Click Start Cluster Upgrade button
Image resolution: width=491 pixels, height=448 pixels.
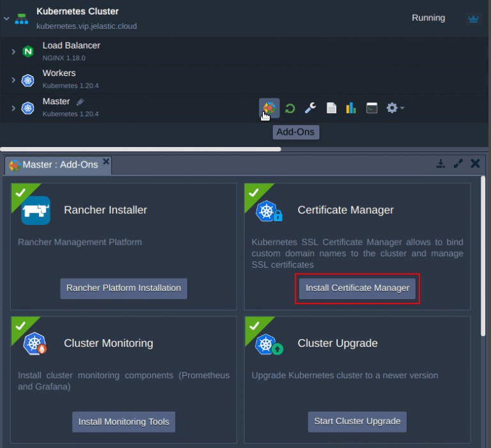click(x=357, y=422)
